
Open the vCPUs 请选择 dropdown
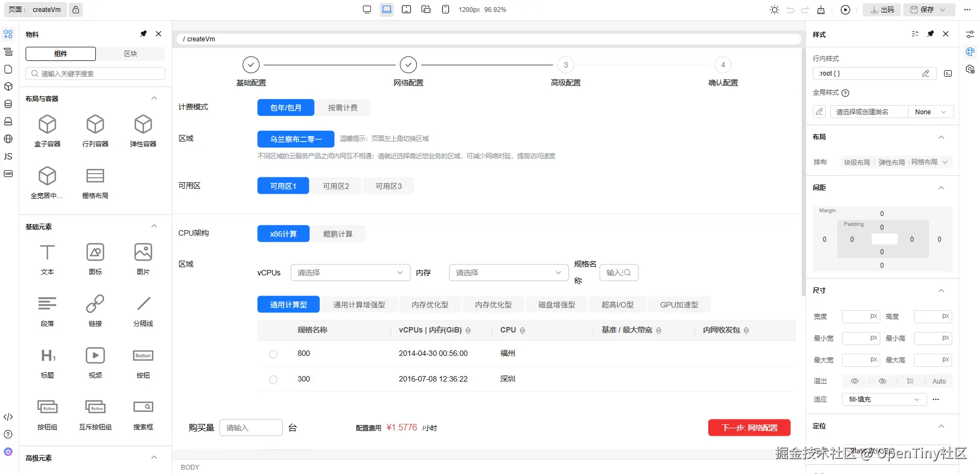coord(350,273)
